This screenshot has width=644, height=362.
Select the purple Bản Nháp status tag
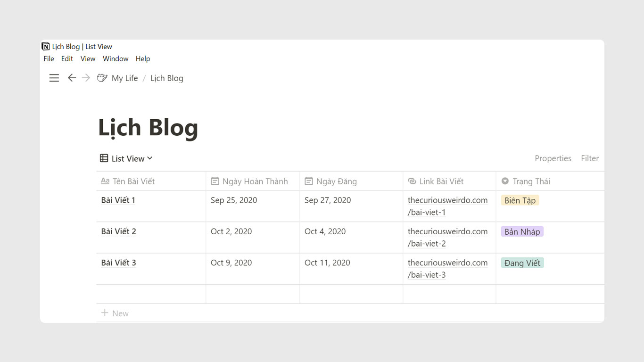tap(522, 231)
